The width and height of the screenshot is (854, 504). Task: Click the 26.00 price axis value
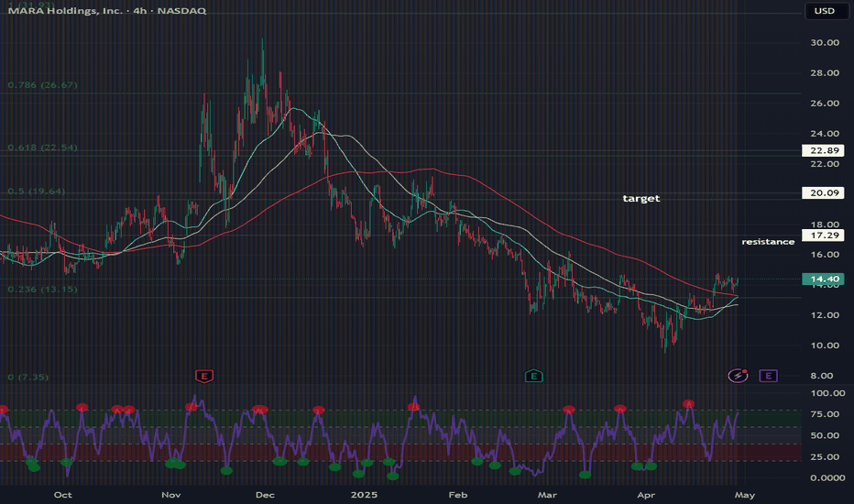tap(825, 103)
